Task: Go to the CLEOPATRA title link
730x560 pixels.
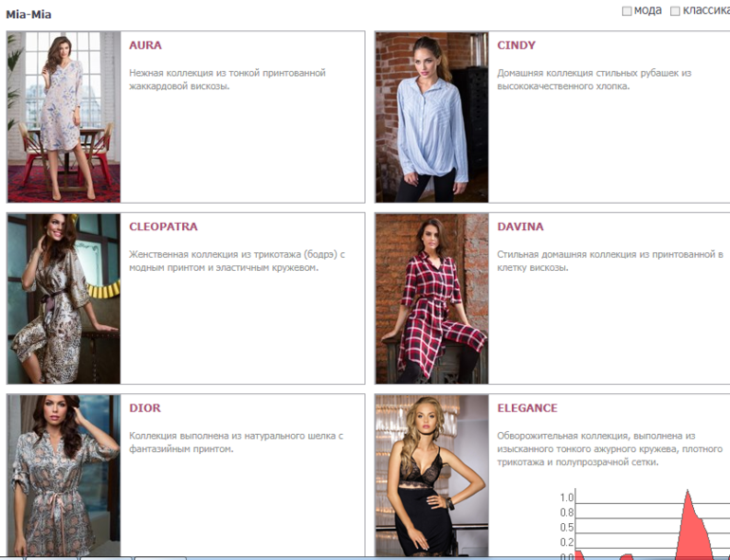Action: 163,226
